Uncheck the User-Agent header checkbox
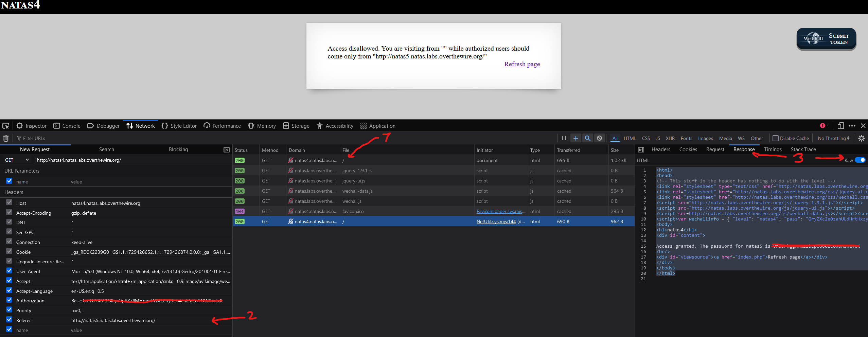The height and width of the screenshot is (337, 868). [9, 271]
